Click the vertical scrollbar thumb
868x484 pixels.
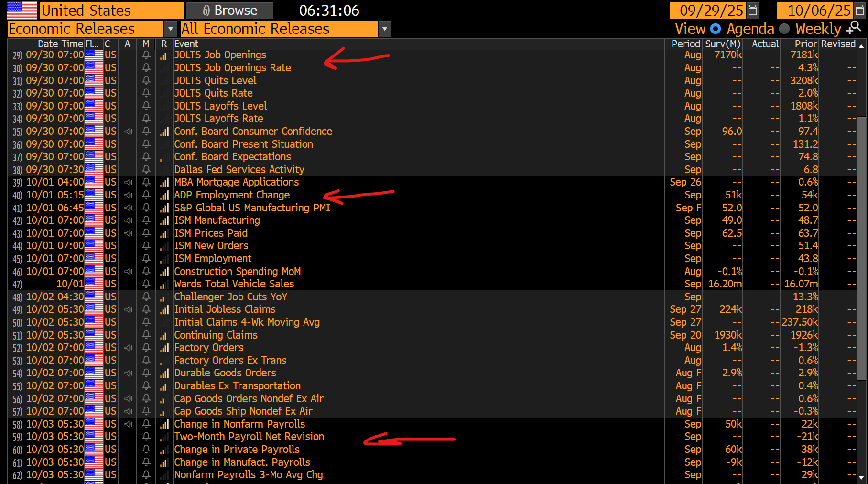862,249
